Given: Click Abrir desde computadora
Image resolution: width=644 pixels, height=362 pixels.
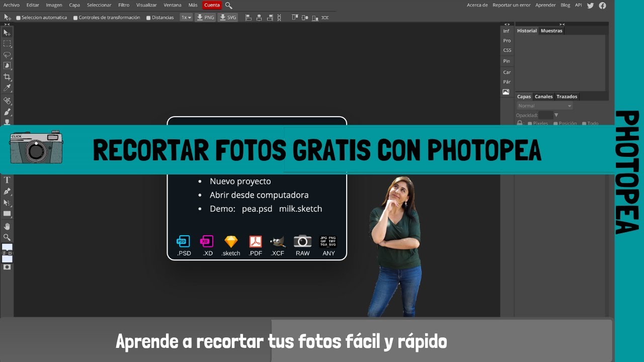Looking at the screenshot, I should 259,195.
